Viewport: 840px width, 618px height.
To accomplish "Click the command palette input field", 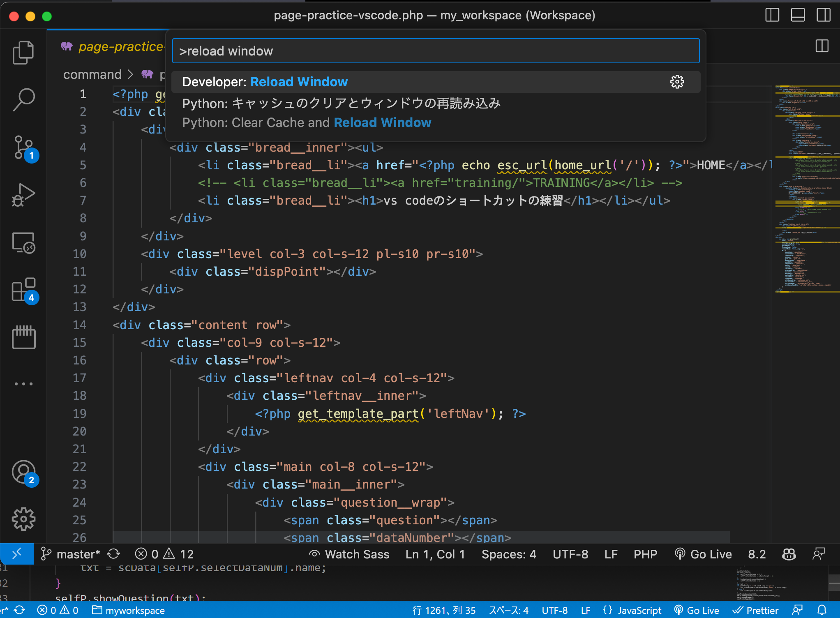I will (x=436, y=51).
